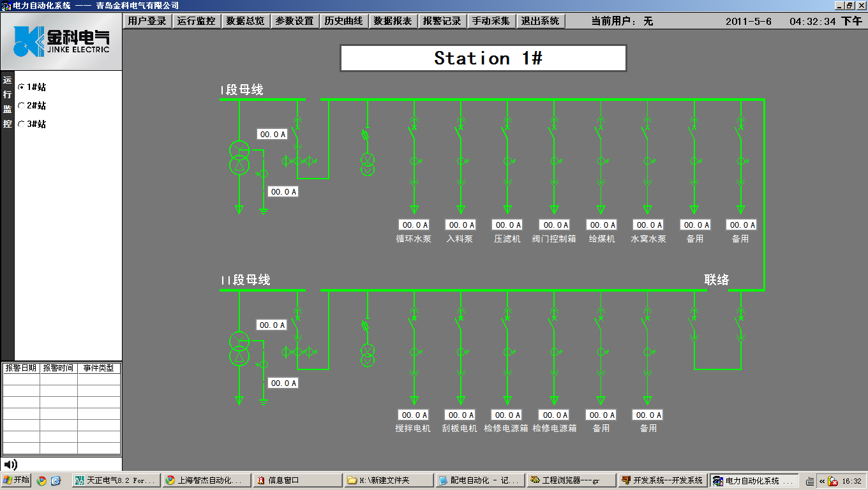Click the 入料泵 feeder breaker switch symbol

[460, 133]
